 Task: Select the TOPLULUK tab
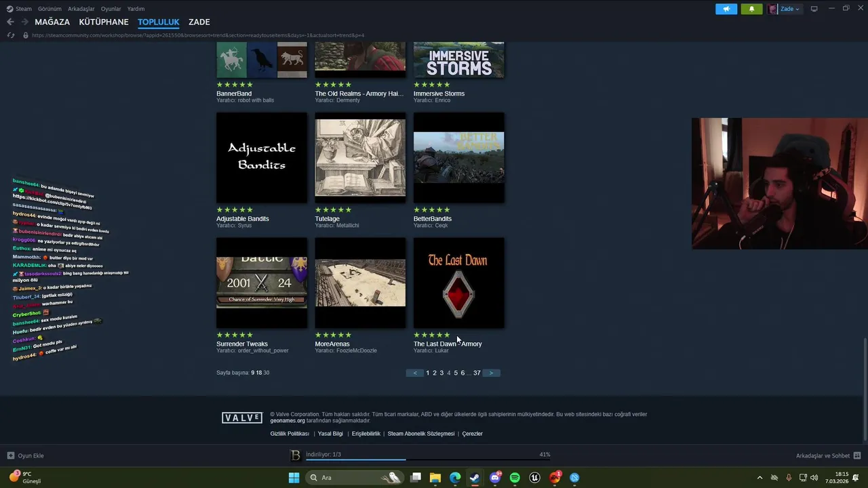click(x=159, y=22)
